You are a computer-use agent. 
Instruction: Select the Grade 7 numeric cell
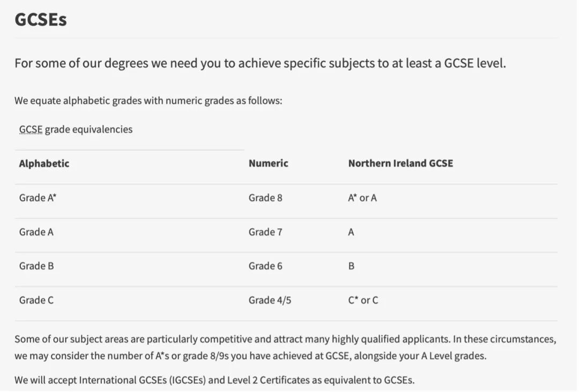[265, 232]
